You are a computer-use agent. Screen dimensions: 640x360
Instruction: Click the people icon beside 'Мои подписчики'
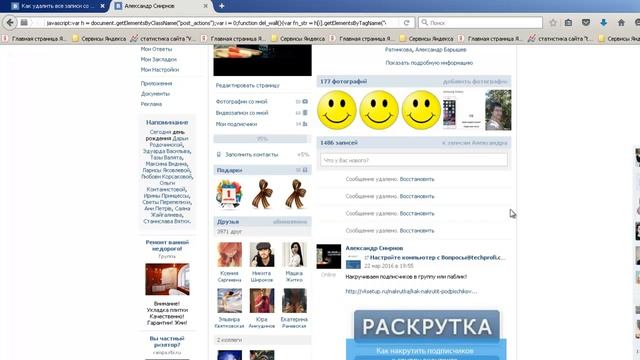[x=305, y=124]
